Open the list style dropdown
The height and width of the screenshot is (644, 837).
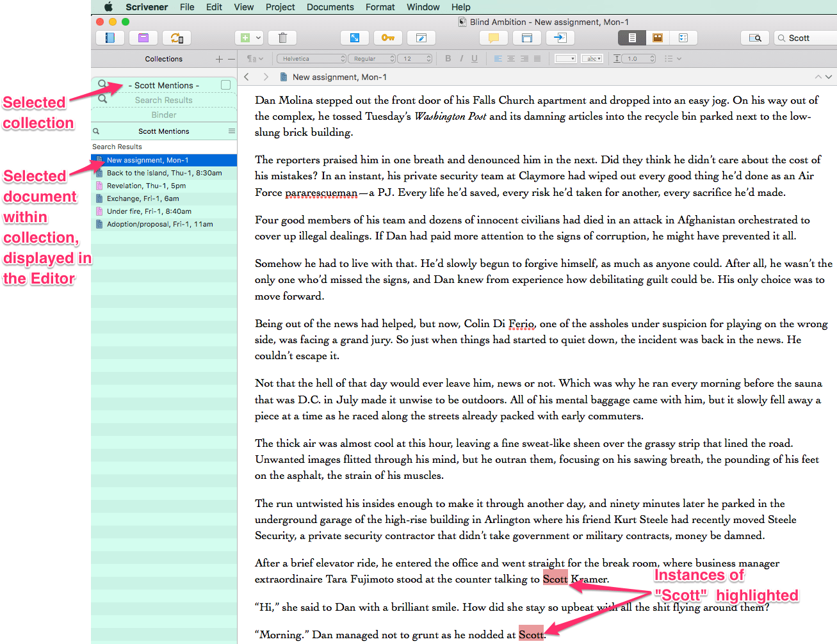(672, 59)
